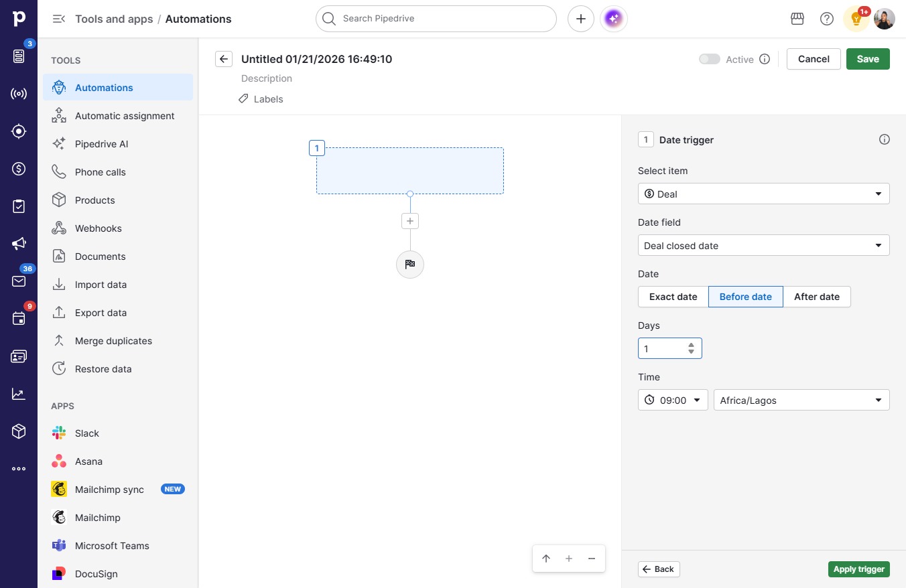Open the Select item Deal dropdown
Image resolution: width=906 pixels, height=588 pixels.
click(764, 194)
